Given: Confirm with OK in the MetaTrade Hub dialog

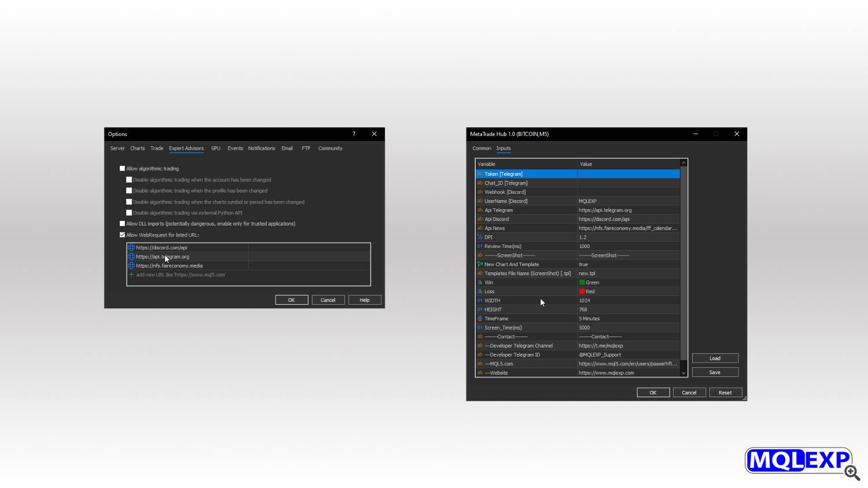Looking at the screenshot, I should coord(653,393).
